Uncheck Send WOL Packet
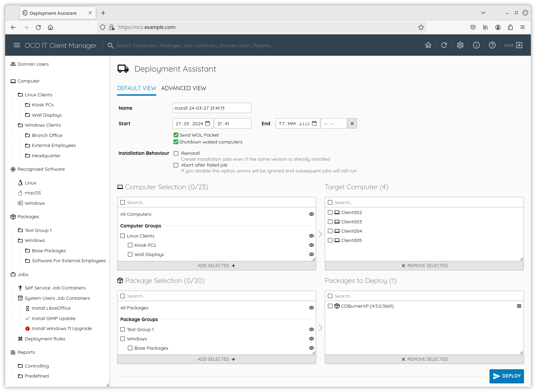This screenshot has width=536, height=392. tap(176, 135)
